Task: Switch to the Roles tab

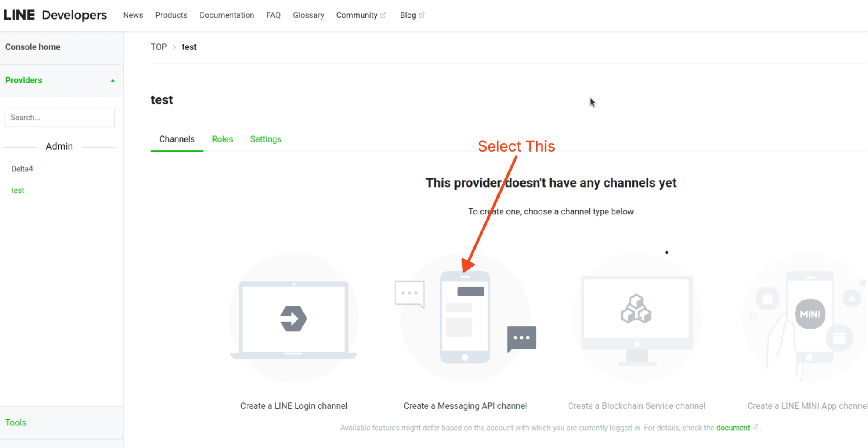Action: click(x=222, y=139)
